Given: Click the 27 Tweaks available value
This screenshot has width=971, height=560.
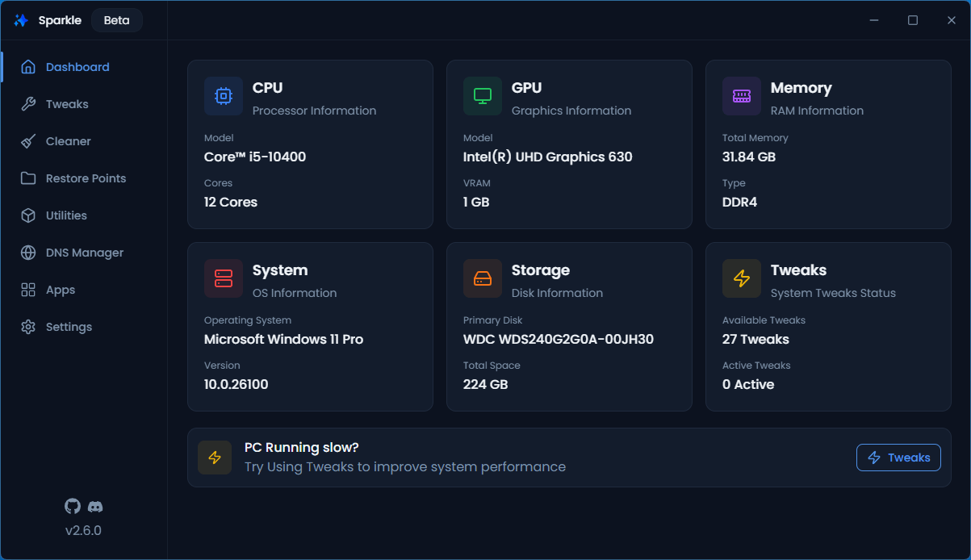Looking at the screenshot, I should coord(756,339).
